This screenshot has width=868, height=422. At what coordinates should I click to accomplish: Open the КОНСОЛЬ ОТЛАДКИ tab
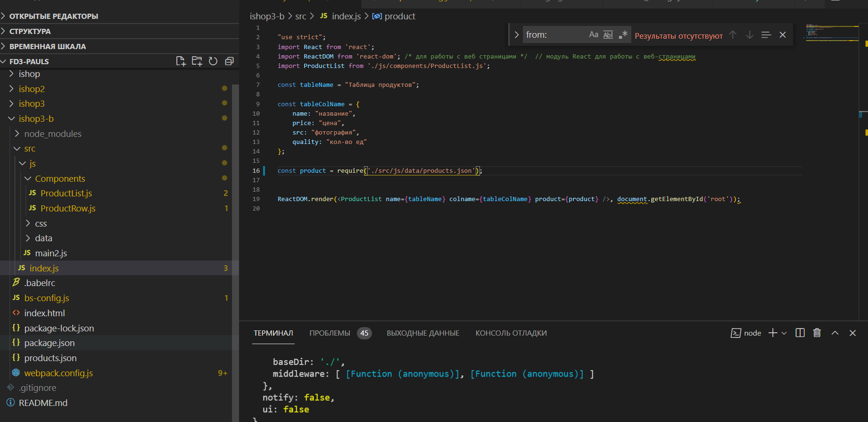click(511, 333)
